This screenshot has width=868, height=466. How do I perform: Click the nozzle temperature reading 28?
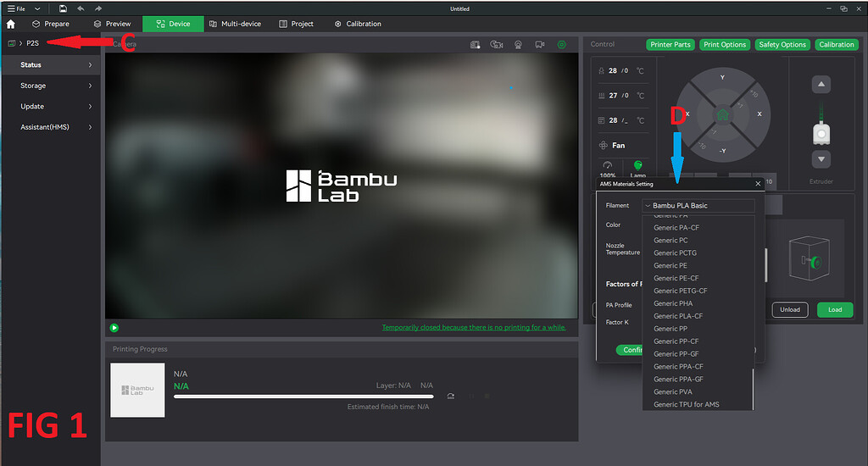pos(613,71)
